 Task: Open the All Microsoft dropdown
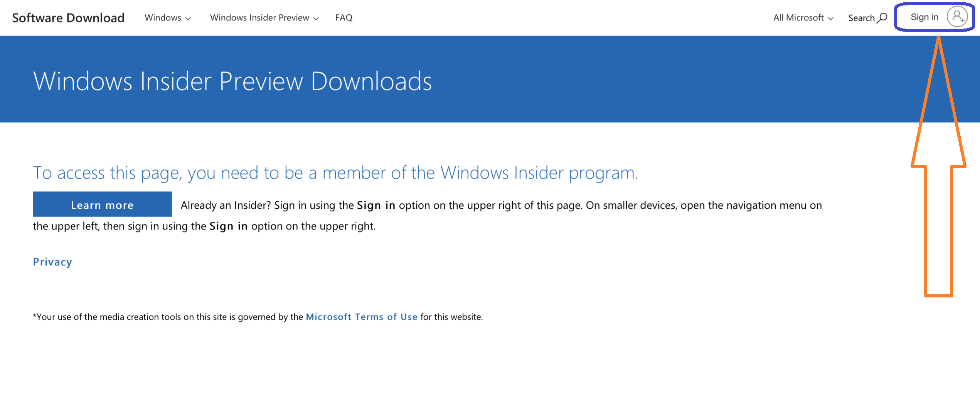click(x=803, y=18)
